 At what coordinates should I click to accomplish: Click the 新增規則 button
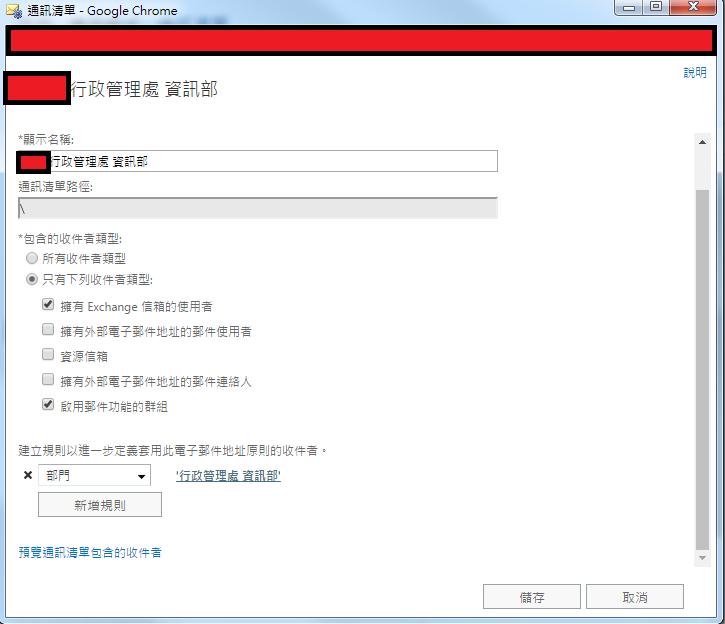click(x=100, y=505)
